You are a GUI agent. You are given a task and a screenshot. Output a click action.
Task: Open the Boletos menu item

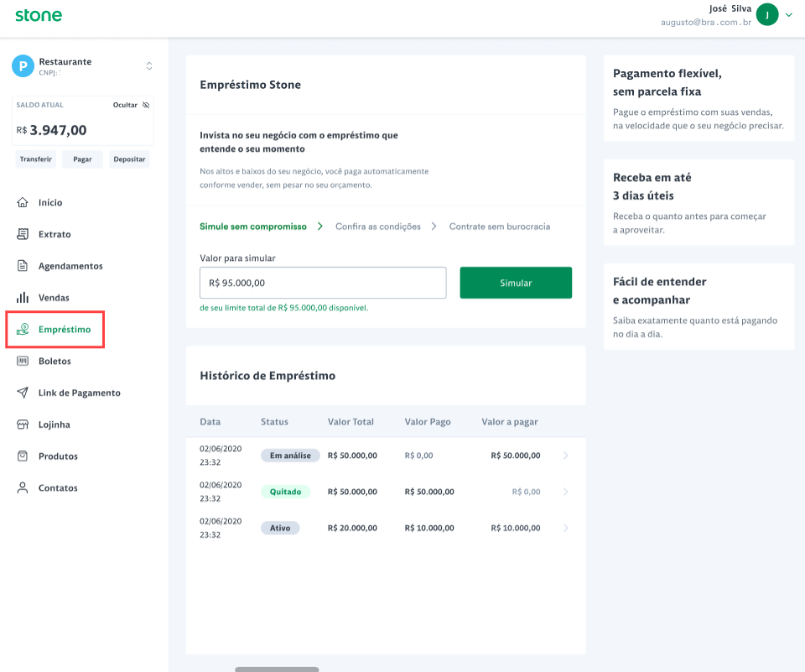(55, 362)
